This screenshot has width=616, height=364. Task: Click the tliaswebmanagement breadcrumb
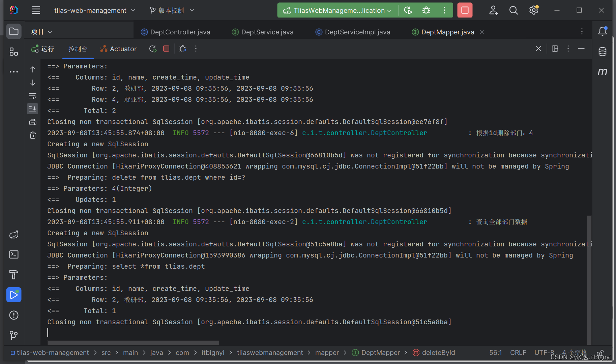click(x=270, y=353)
